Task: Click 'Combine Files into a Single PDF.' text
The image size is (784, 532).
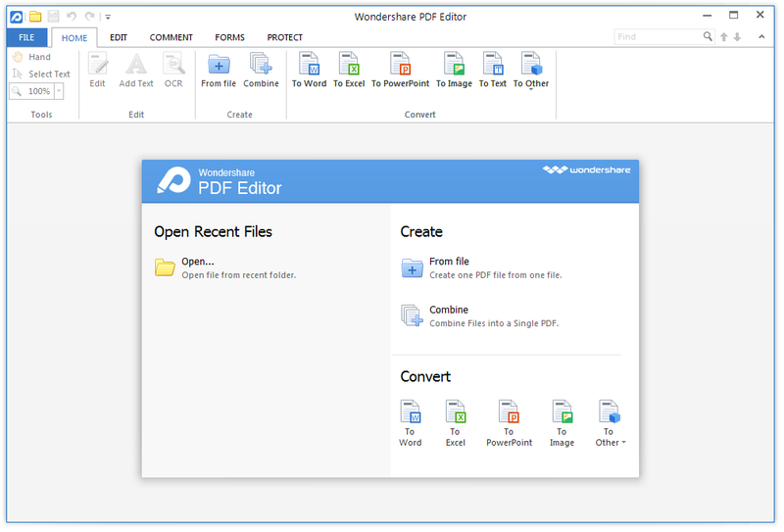Action: [x=494, y=324]
